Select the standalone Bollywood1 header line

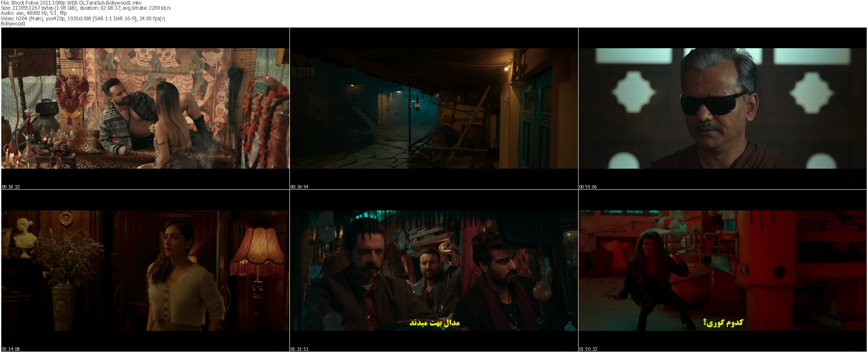[13, 24]
